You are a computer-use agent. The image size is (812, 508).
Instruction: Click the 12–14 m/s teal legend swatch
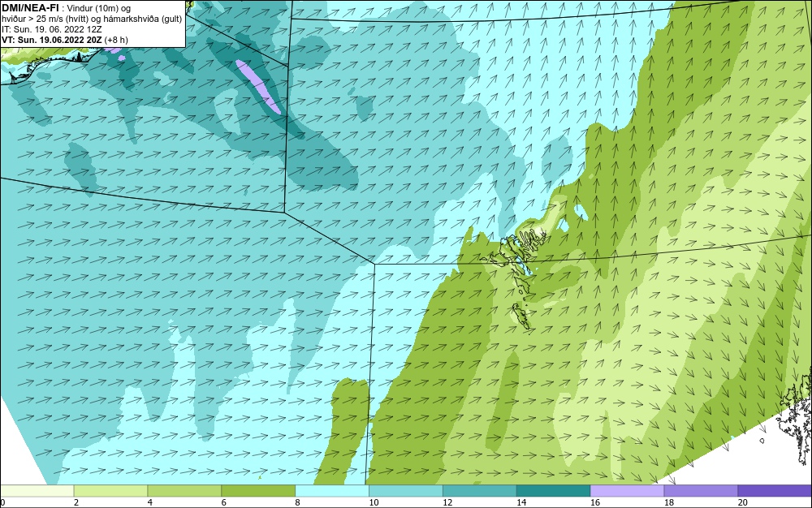(480, 491)
